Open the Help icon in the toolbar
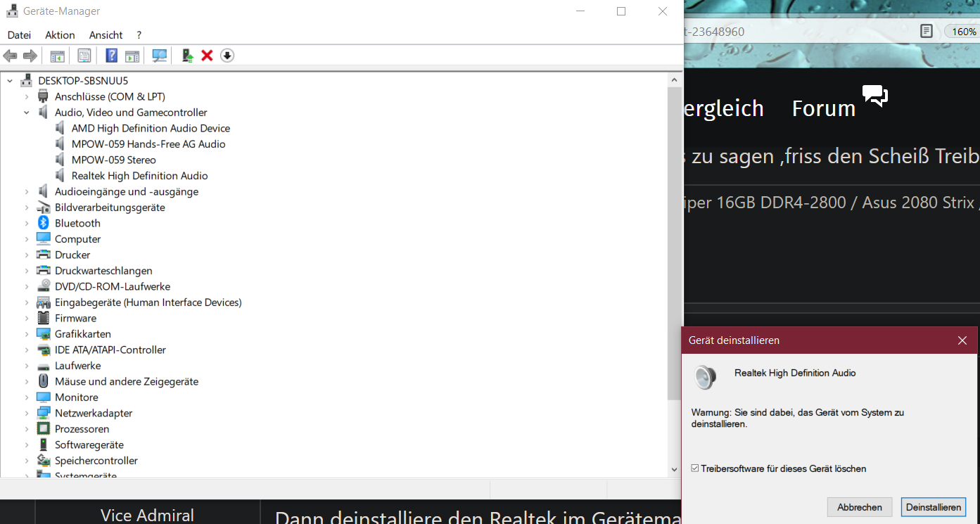This screenshot has width=980, height=524. tap(111, 56)
